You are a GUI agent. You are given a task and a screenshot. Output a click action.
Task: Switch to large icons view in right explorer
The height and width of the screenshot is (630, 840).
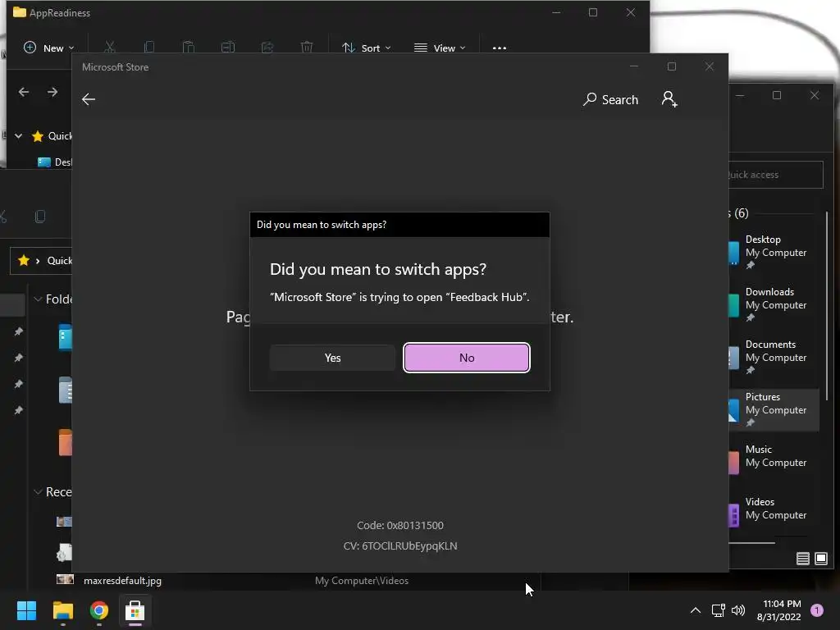pyautogui.click(x=820, y=559)
